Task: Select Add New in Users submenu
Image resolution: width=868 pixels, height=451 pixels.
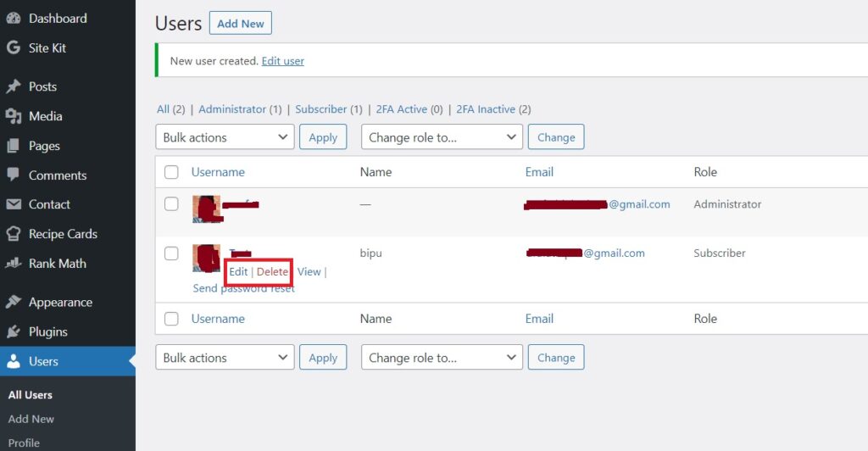Action: (x=31, y=419)
